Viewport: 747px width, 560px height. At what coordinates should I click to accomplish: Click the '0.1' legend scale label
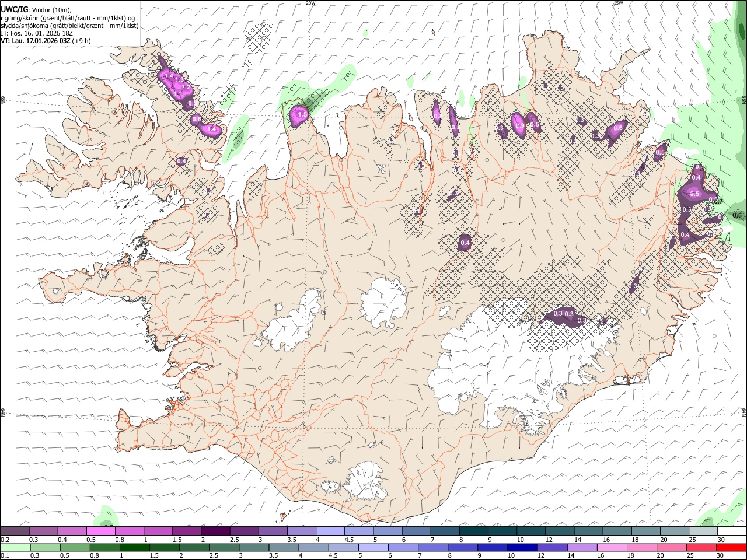[6, 556]
